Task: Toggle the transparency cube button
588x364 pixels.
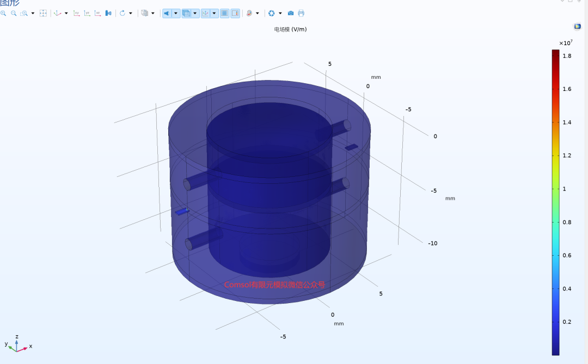Action: (186, 14)
